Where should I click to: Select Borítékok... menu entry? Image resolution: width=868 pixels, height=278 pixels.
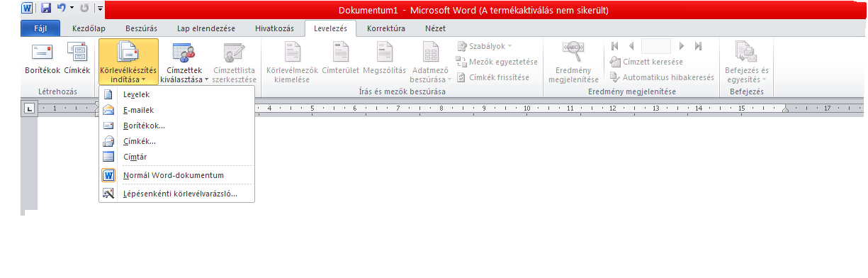click(x=176, y=126)
